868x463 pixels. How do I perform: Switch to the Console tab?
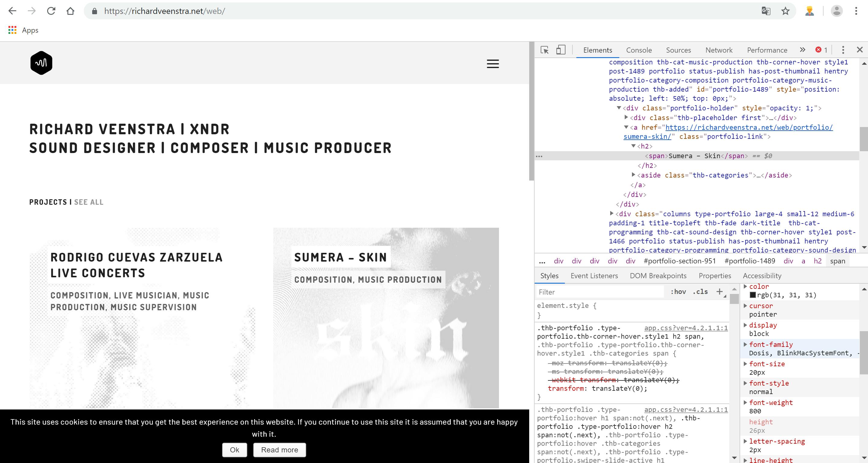[639, 50]
